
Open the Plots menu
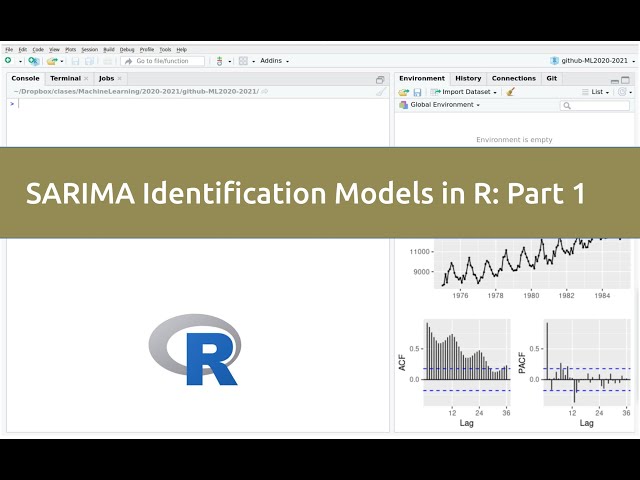71,50
